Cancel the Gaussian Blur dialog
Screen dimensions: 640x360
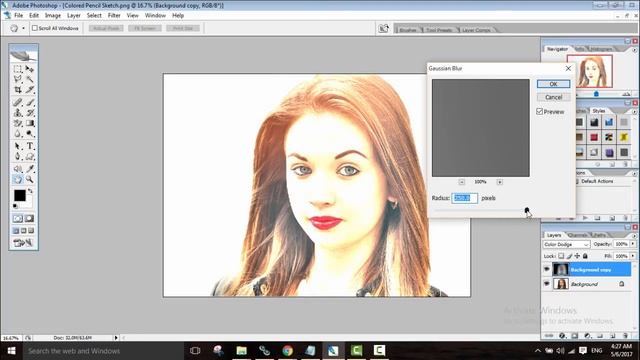553,97
